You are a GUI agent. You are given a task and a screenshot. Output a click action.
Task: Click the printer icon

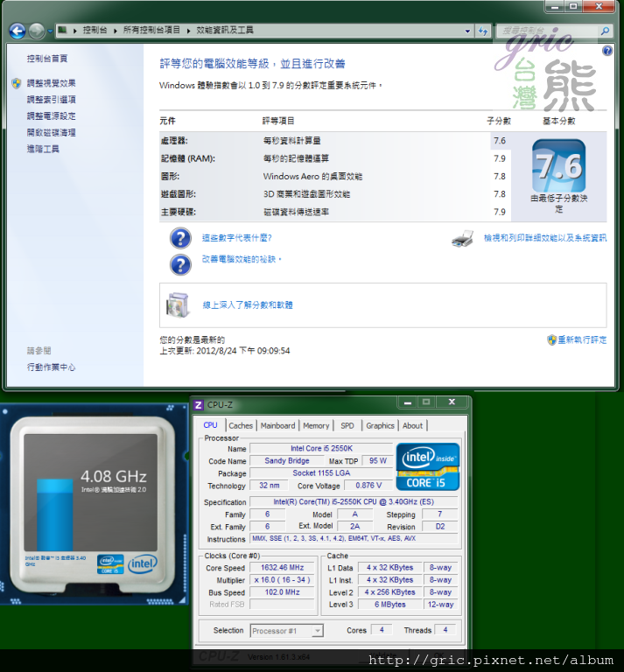462,239
